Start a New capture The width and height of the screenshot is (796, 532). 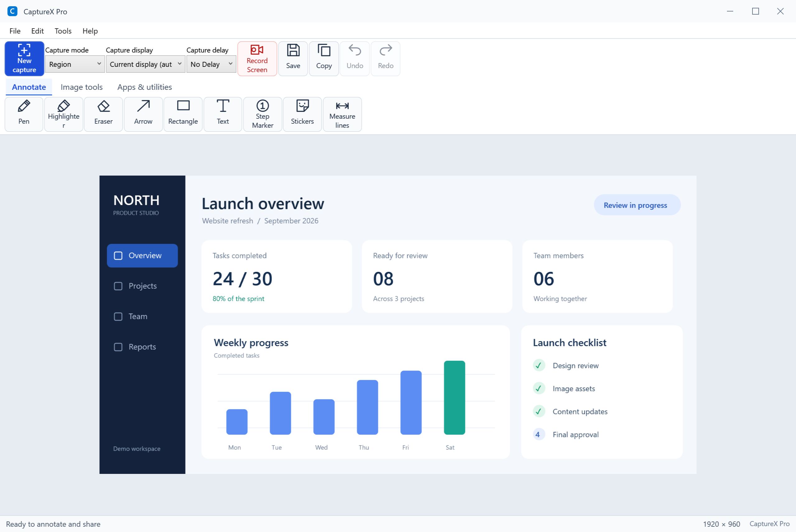tap(25, 59)
